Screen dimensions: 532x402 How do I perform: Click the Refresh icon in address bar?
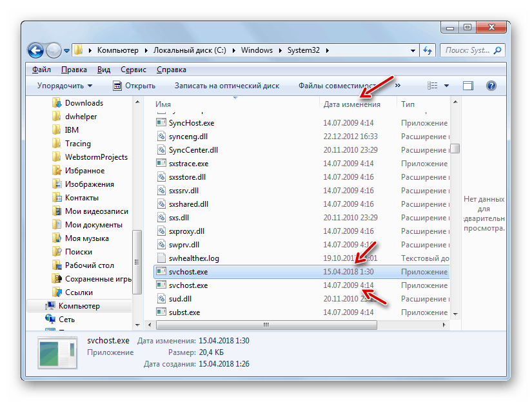coord(428,50)
